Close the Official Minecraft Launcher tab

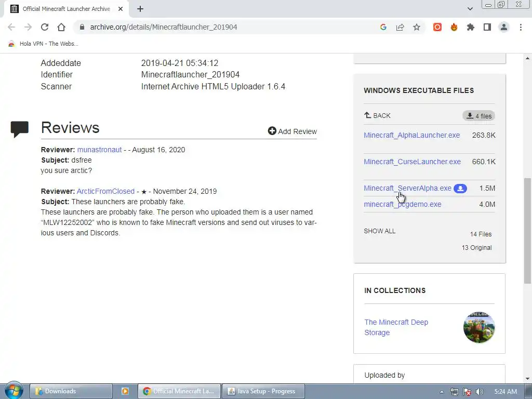121,9
